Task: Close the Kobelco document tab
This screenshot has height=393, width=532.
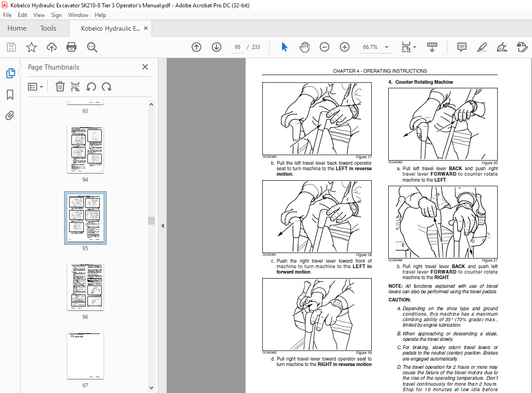Action: coord(146,28)
